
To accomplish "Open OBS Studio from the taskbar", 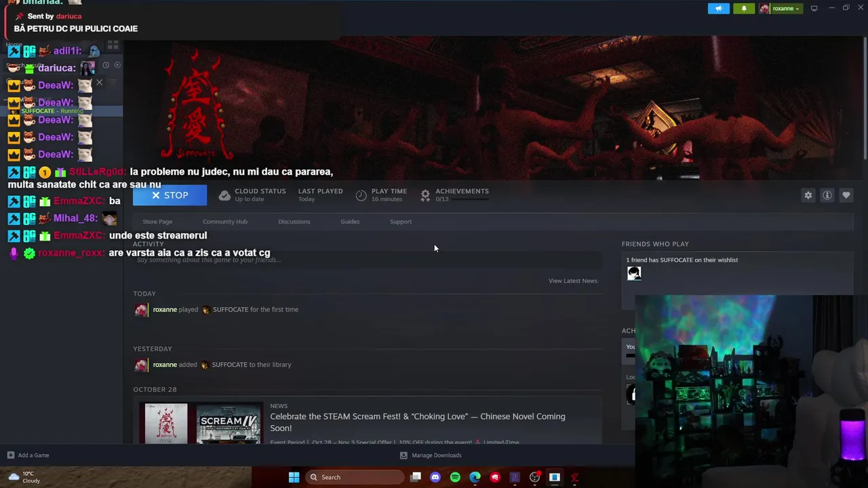I will pos(535,477).
